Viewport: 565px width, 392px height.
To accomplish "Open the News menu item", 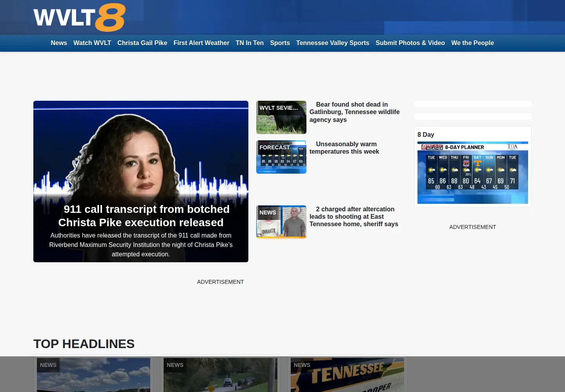I will 59,43.
